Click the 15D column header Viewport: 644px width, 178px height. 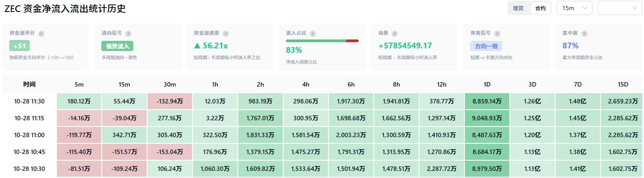(x=623, y=84)
